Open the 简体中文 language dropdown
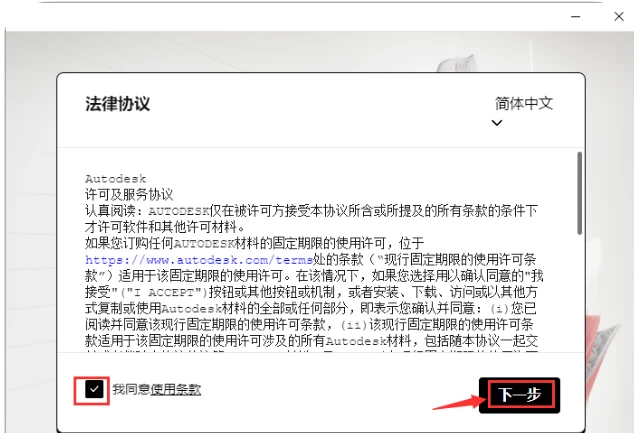Screen dimensions: 634x433 (524, 103)
